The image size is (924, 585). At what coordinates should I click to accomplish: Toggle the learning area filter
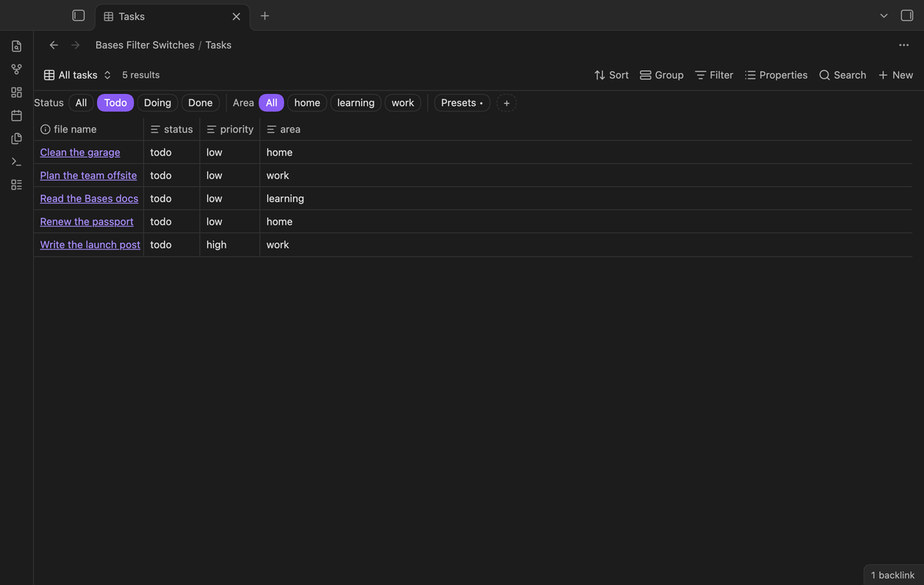(356, 102)
